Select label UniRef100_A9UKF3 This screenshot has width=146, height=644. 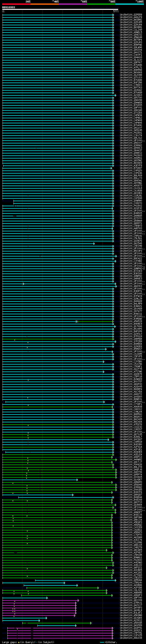(x=131, y=595)
